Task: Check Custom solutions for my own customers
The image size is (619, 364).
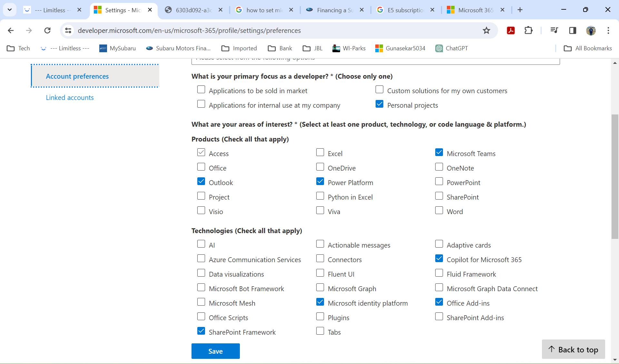Action: (379, 89)
